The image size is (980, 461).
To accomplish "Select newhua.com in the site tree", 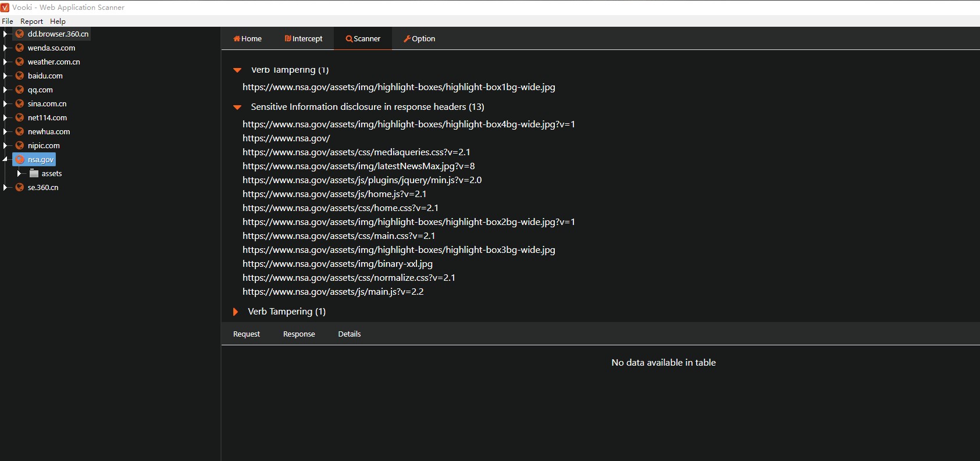I will click(x=49, y=131).
